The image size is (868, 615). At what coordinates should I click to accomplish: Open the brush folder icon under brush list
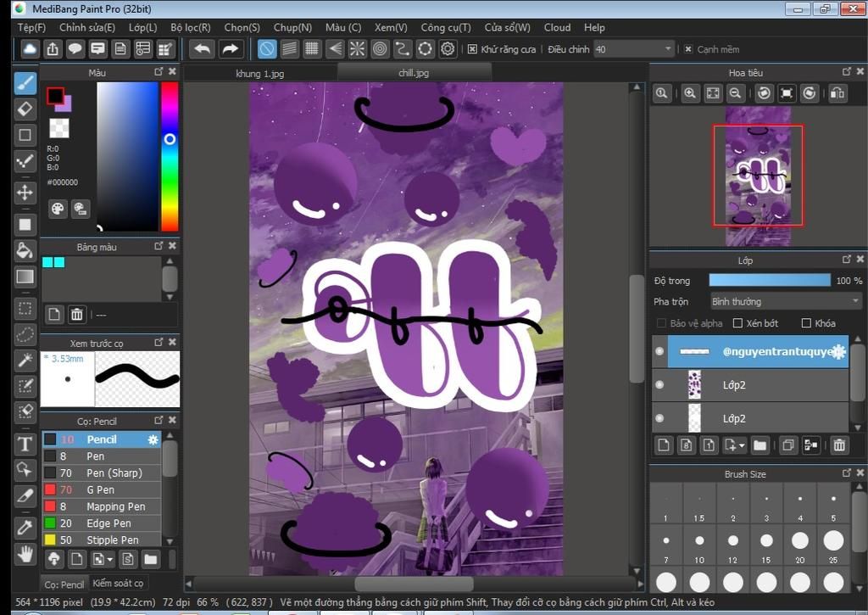[x=151, y=559]
